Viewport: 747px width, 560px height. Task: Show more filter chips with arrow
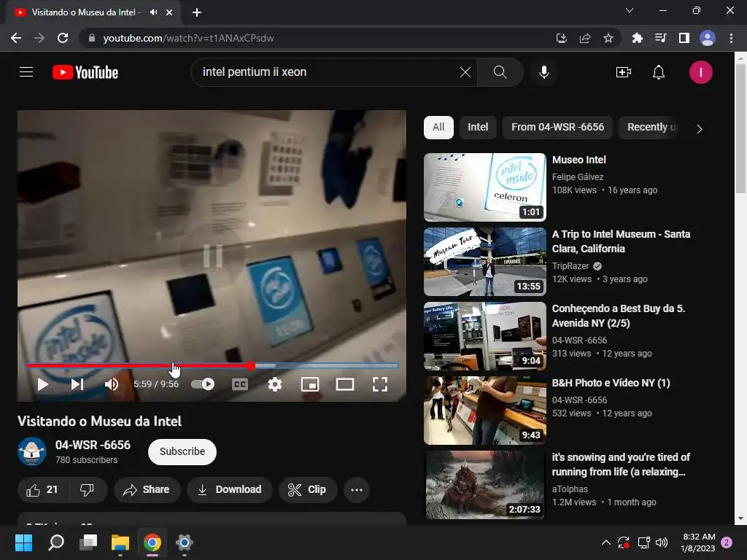(x=699, y=129)
